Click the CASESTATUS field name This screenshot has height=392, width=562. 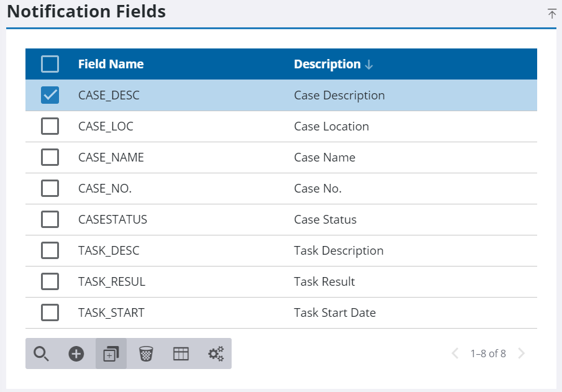click(x=112, y=219)
